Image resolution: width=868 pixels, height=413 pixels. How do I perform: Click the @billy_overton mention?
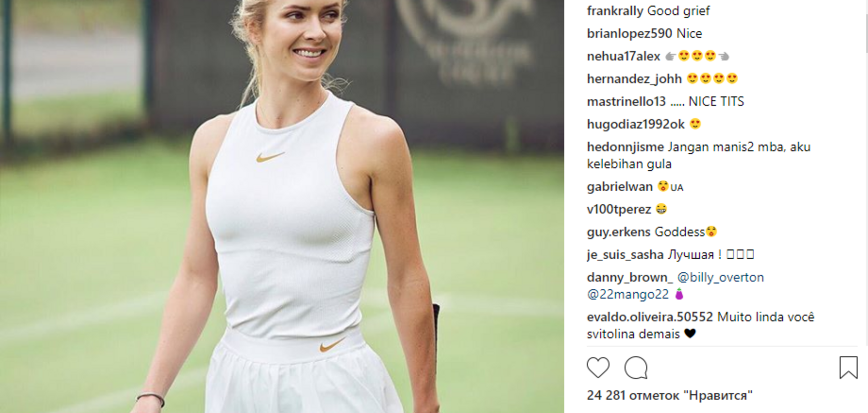pos(721,278)
